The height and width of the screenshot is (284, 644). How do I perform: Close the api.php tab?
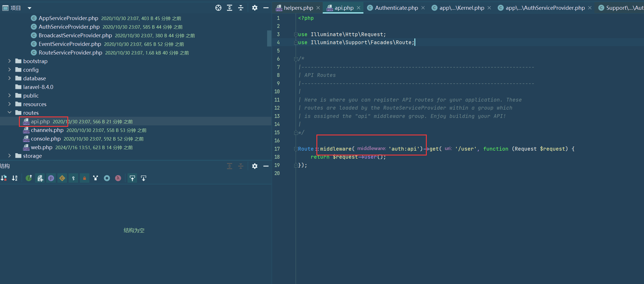click(x=359, y=8)
